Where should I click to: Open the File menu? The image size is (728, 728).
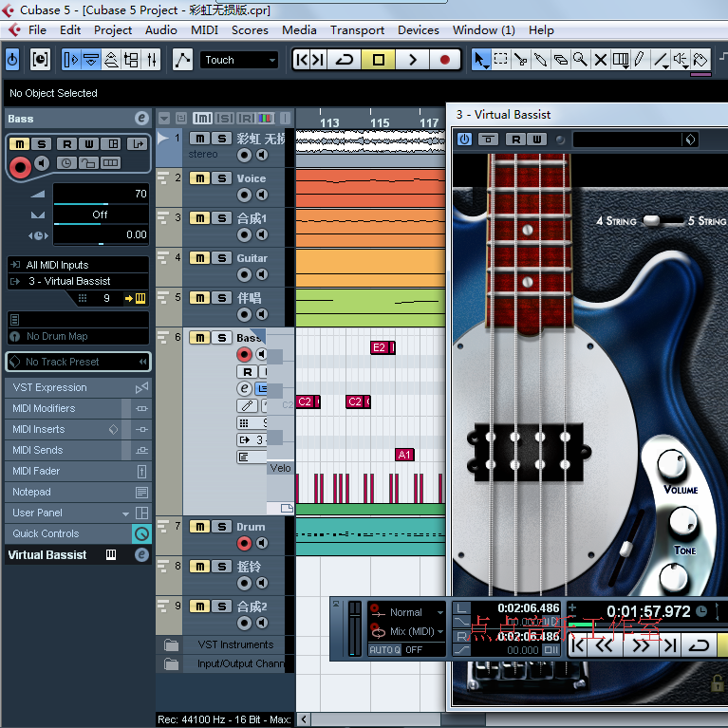point(37,30)
